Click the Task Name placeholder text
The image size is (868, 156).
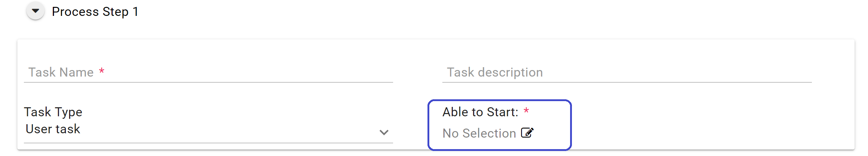coord(61,72)
